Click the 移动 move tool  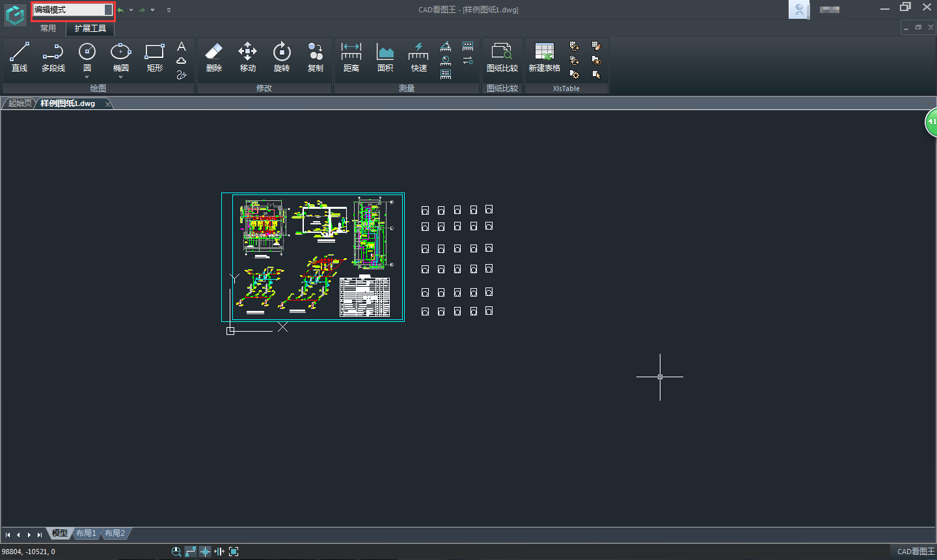248,57
